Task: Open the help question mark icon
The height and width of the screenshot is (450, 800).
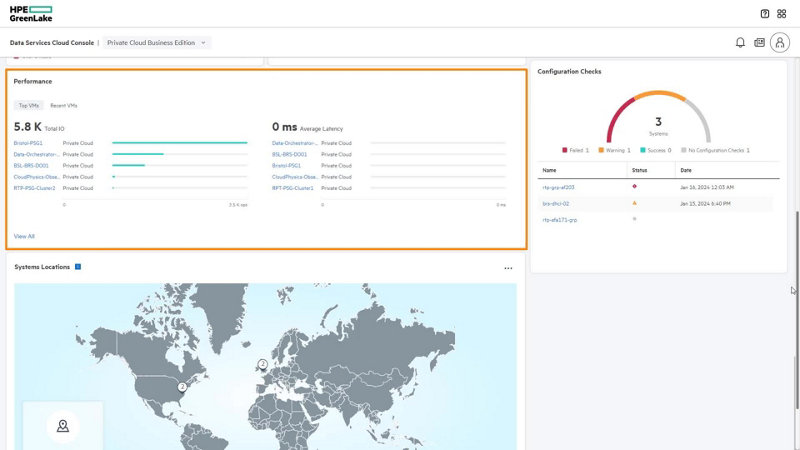Action: [x=764, y=14]
